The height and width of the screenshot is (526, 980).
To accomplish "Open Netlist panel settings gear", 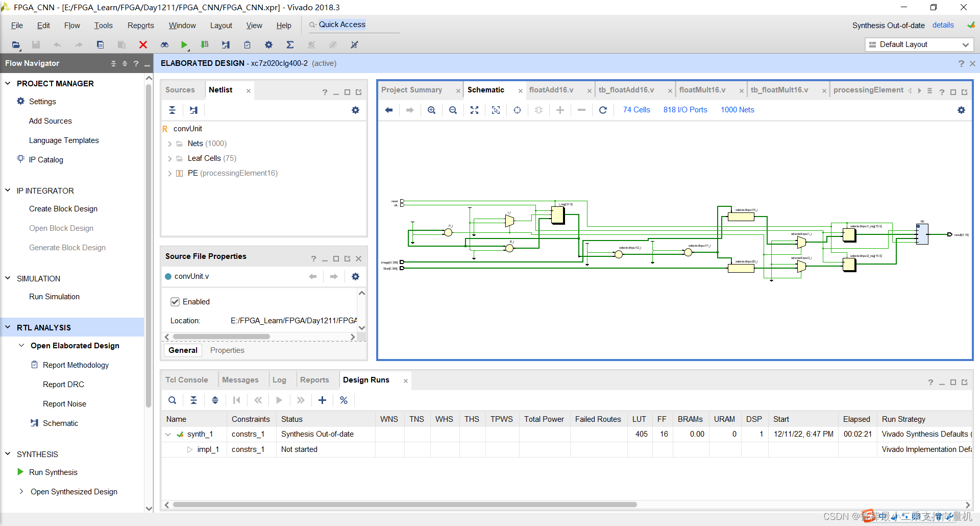I will click(356, 110).
